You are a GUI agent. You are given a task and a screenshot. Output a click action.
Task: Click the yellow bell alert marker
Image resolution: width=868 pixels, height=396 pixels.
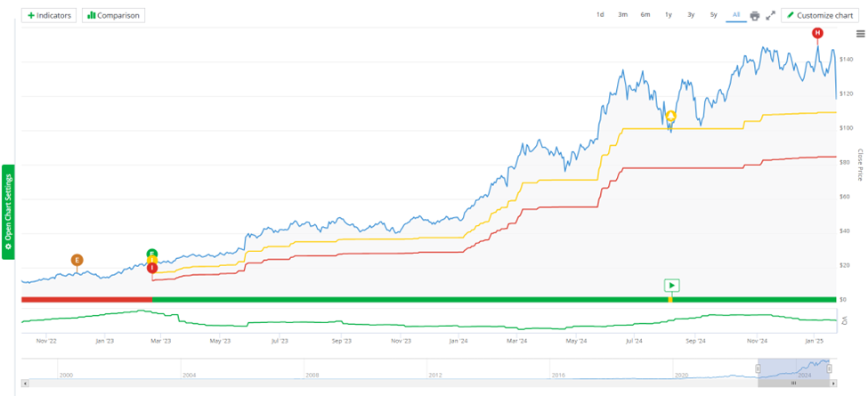pos(671,116)
